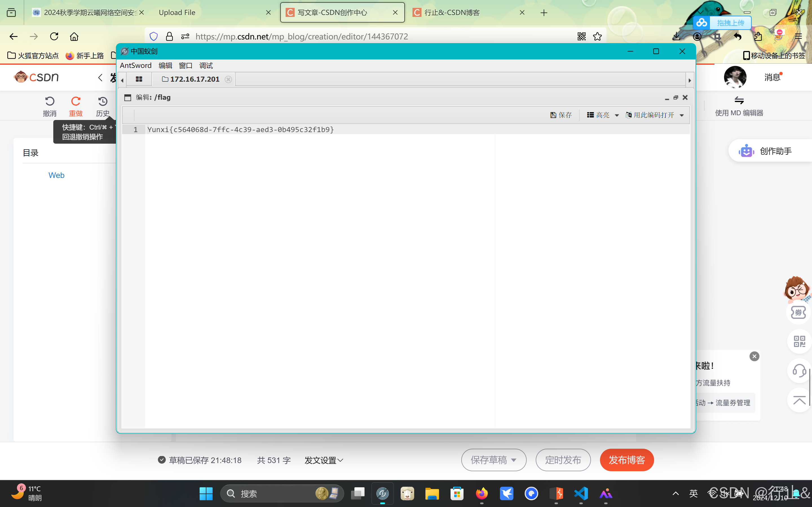Screen dimensions: 812x507
Task: Open the 调试 menu in AntSword
Action: (206, 65)
